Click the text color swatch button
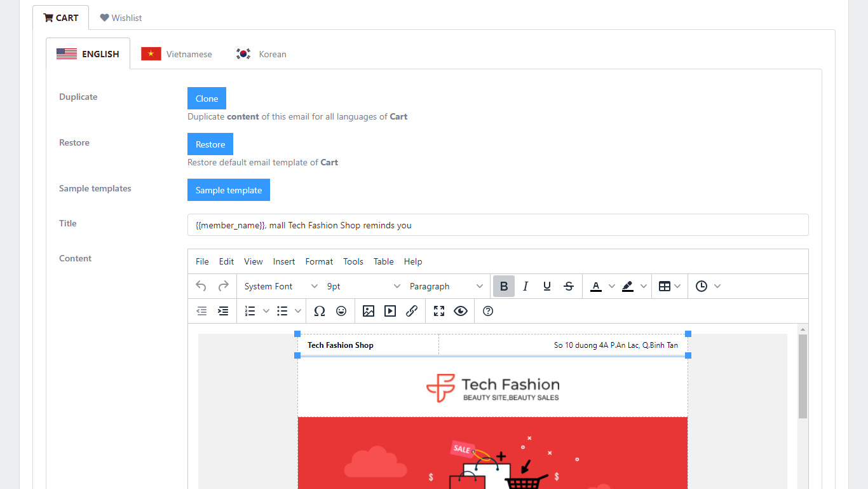 [595, 286]
